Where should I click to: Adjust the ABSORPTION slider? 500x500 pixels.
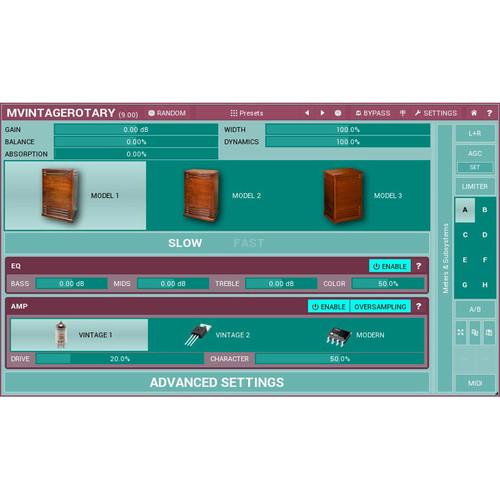136,154
